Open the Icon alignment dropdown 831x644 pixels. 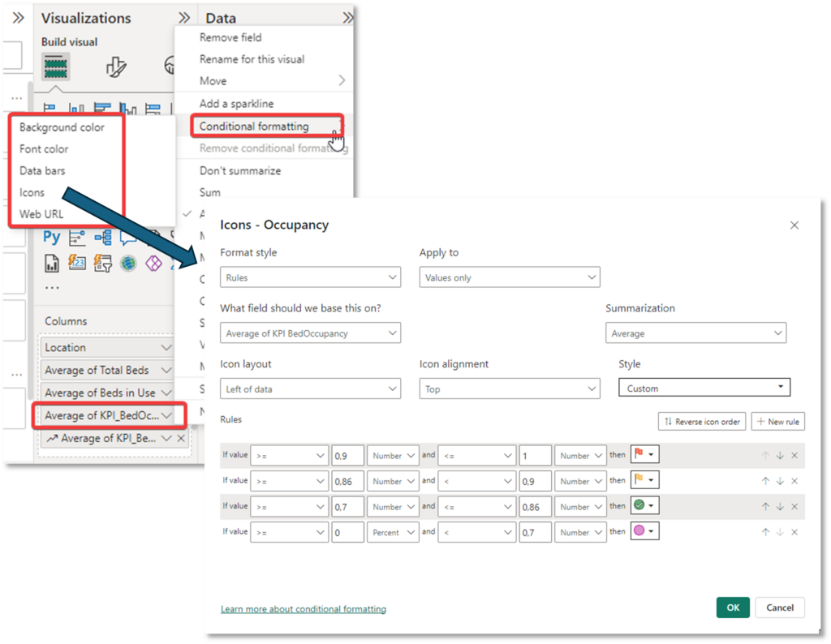tap(509, 389)
